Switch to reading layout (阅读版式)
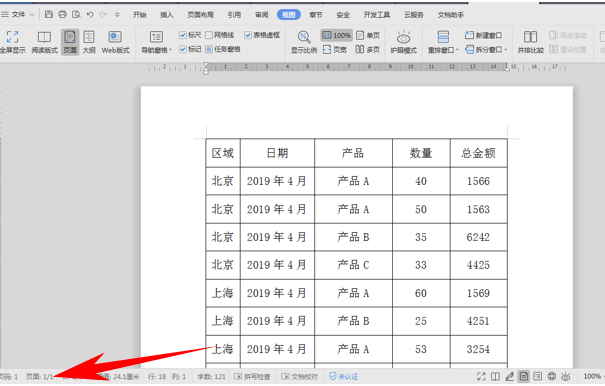The height and width of the screenshot is (386, 605). [x=44, y=42]
